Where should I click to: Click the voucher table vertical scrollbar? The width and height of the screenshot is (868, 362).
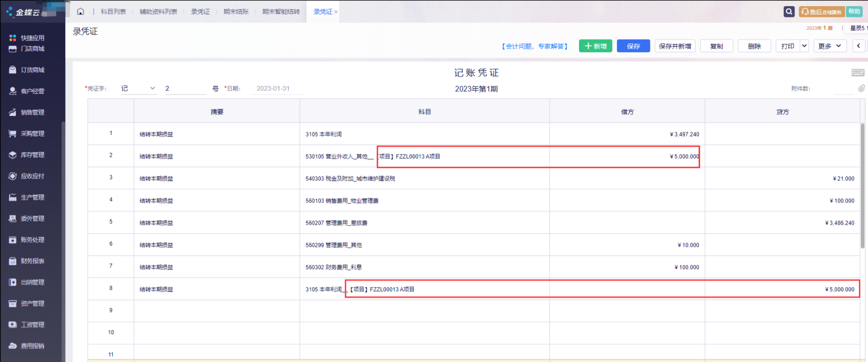(x=862, y=185)
